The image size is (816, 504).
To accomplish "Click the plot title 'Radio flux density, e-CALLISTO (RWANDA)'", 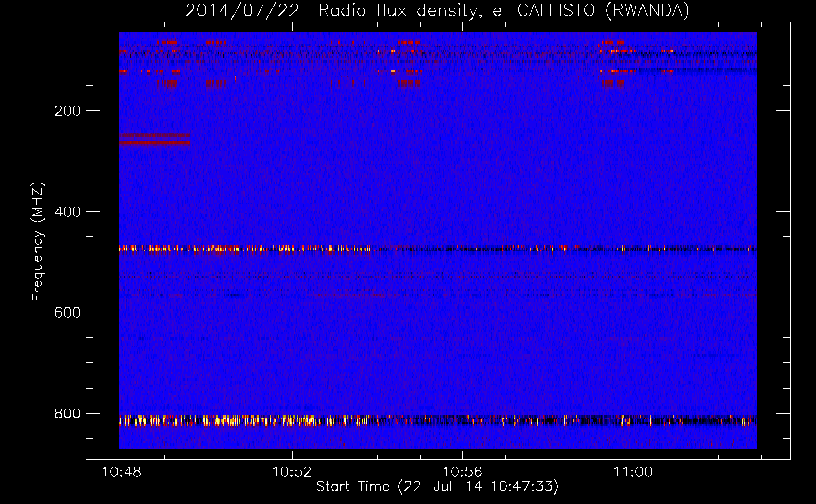I will tap(504, 10).
